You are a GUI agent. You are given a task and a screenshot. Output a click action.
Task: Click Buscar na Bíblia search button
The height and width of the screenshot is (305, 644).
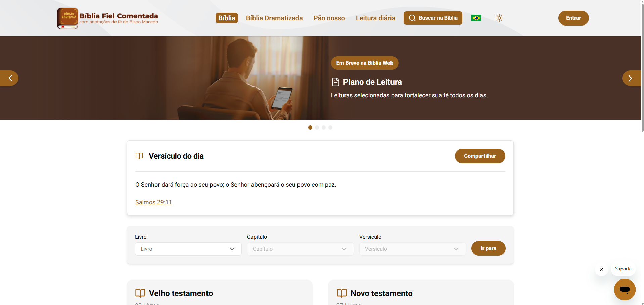point(433,18)
